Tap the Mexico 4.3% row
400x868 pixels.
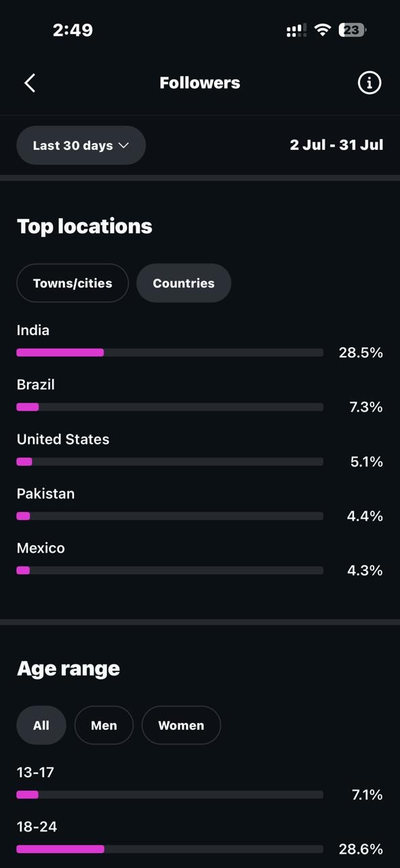[x=200, y=559]
